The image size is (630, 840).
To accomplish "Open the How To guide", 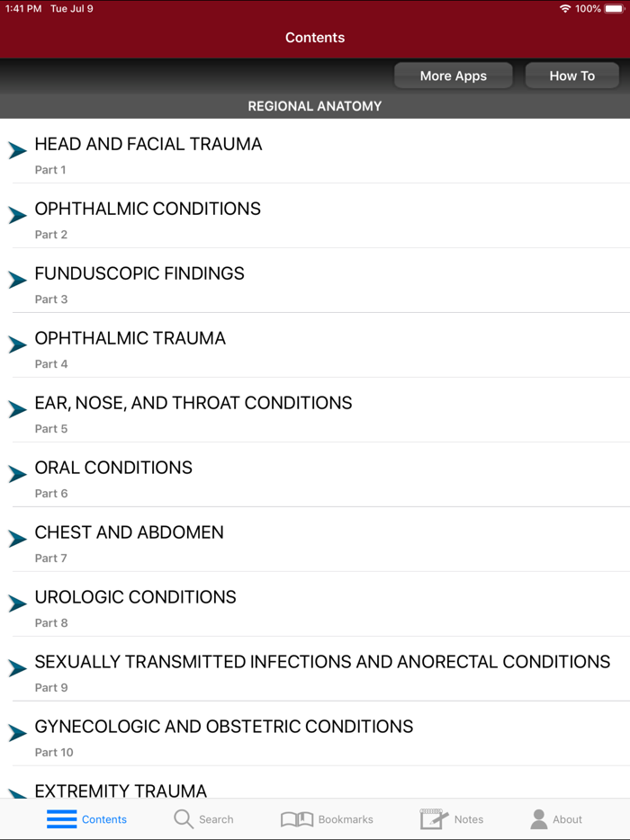I will pyautogui.click(x=571, y=76).
